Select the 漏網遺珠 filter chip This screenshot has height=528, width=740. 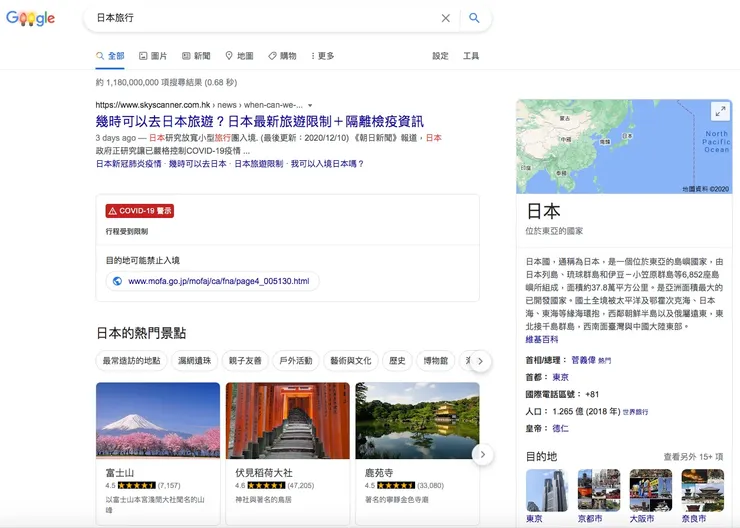[x=194, y=361]
